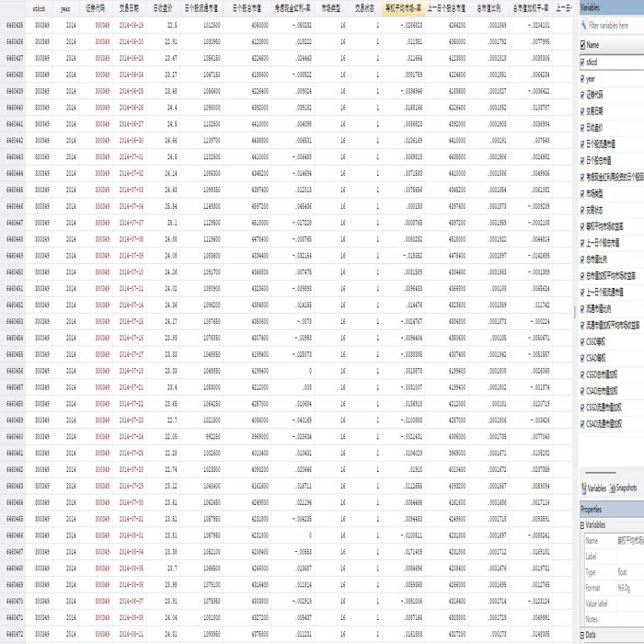
Task: Click the Filter variables here field
Action: [x=615, y=26]
